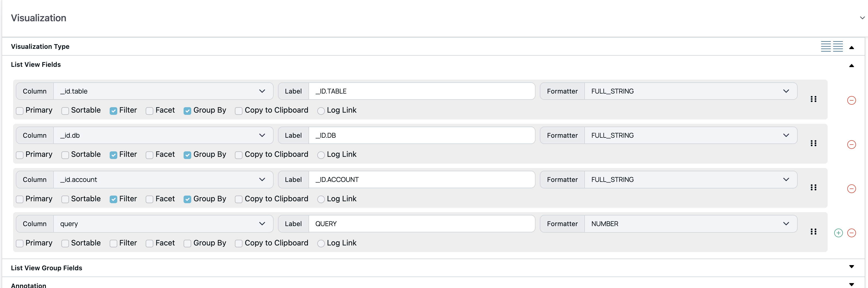This screenshot has width=868, height=288.
Task: Open the _id.table Column dropdown
Action: (163, 91)
